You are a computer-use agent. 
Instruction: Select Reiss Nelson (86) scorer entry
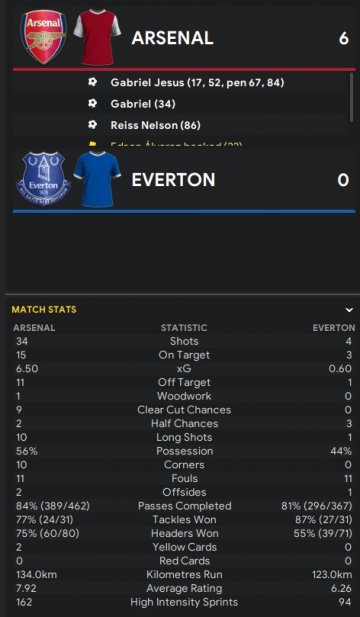click(x=155, y=125)
